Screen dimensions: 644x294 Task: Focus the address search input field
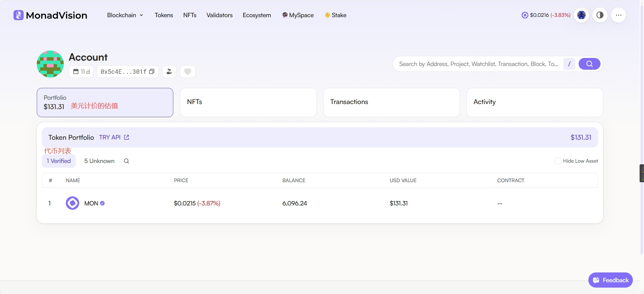point(478,64)
